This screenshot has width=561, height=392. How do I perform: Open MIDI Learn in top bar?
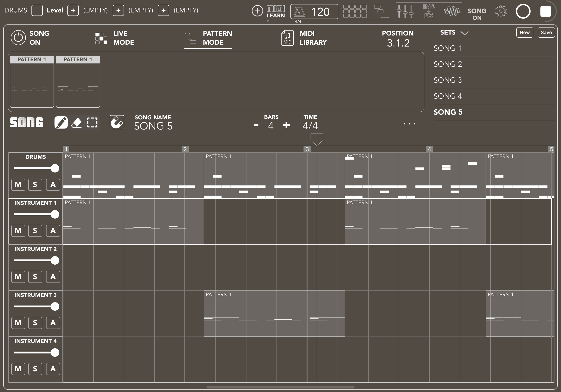(276, 12)
